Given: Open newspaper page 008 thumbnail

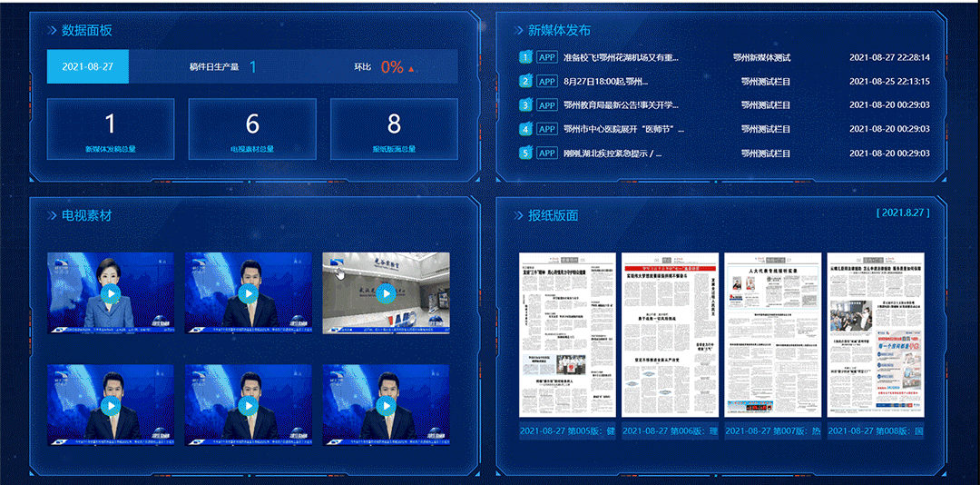Looking at the screenshot, I should pyautogui.click(x=876, y=335).
